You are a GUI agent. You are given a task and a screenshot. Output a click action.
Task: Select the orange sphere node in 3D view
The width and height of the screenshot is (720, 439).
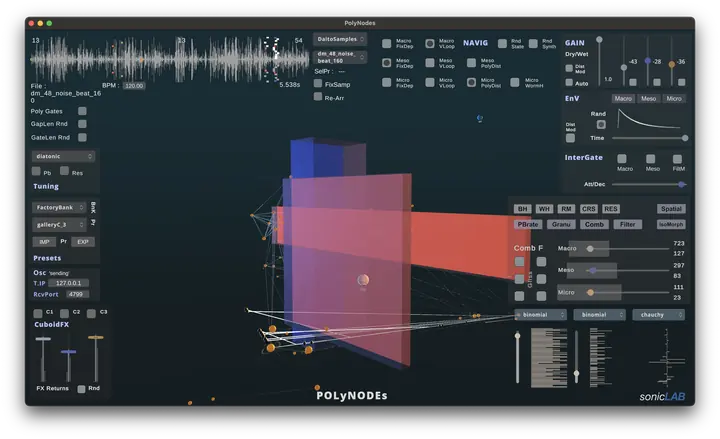(364, 281)
